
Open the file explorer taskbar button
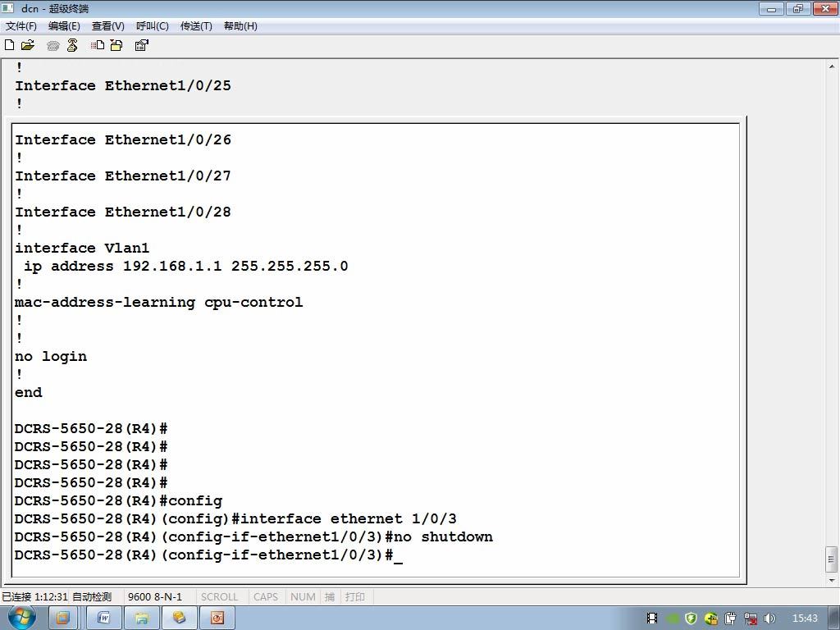click(142, 619)
